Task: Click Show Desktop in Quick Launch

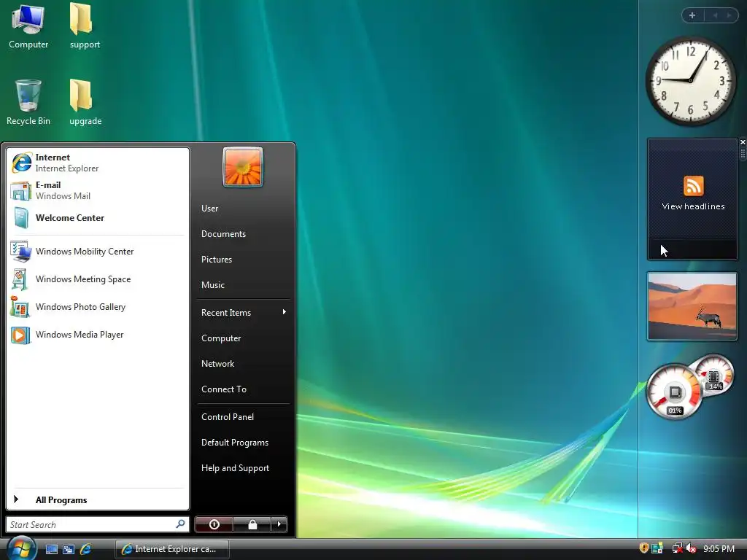Action: 52,549
